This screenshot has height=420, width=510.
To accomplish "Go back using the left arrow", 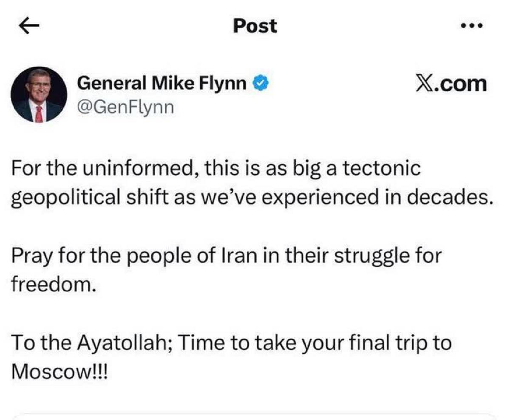I will click(30, 26).
